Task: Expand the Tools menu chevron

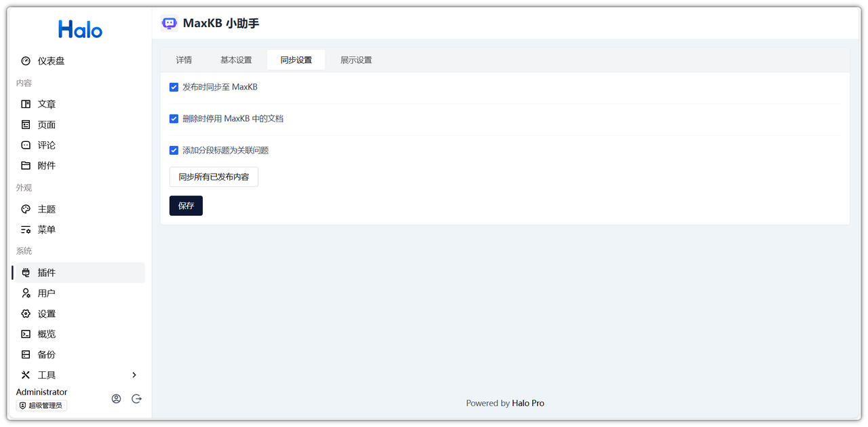Action: coord(134,375)
